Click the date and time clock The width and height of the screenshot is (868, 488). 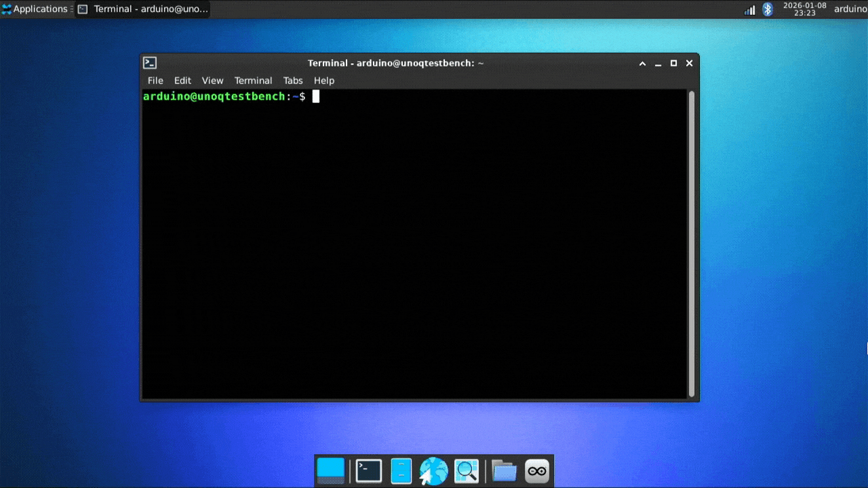click(804, 9)
